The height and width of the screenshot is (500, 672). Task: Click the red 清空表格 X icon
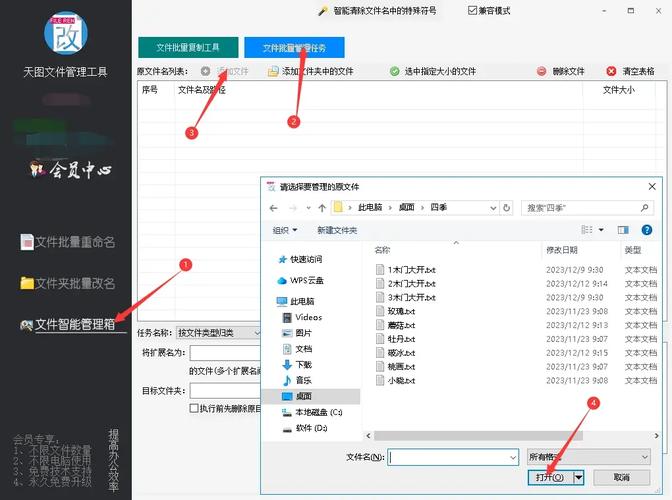pos(610,71)
